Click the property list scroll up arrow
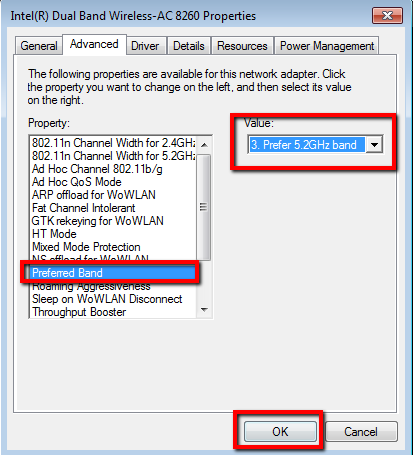Viewport: 413px width, 455px height. tap(204, 145)
